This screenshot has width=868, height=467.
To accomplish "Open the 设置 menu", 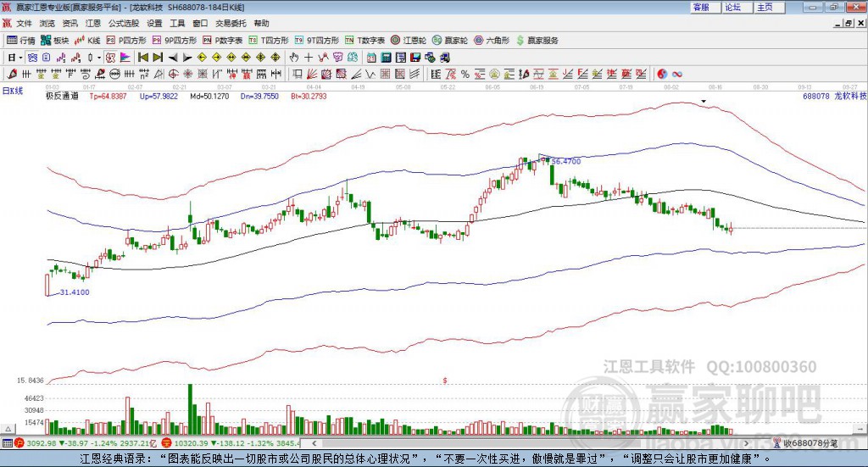I will click(154, 23).
